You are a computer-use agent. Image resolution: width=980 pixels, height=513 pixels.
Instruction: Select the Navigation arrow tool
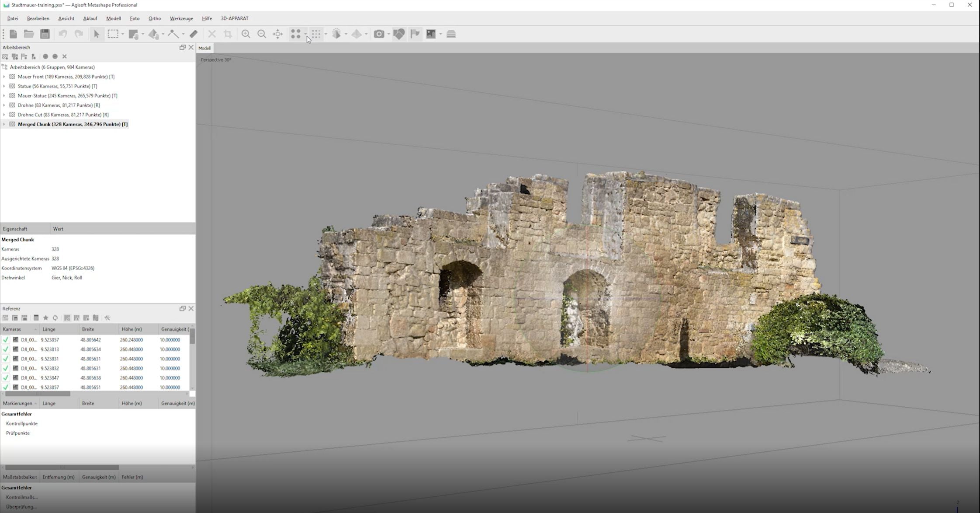97,34
